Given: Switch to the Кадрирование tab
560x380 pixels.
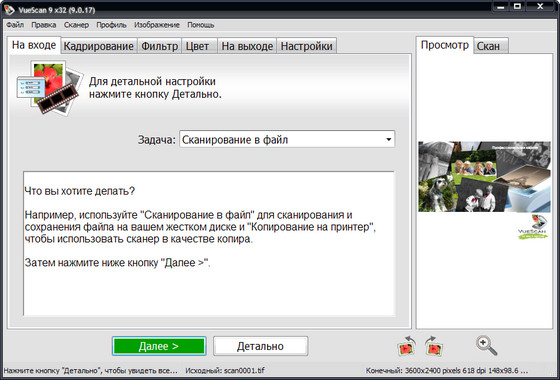Looking at the screenshot, I should coord(99,46).
